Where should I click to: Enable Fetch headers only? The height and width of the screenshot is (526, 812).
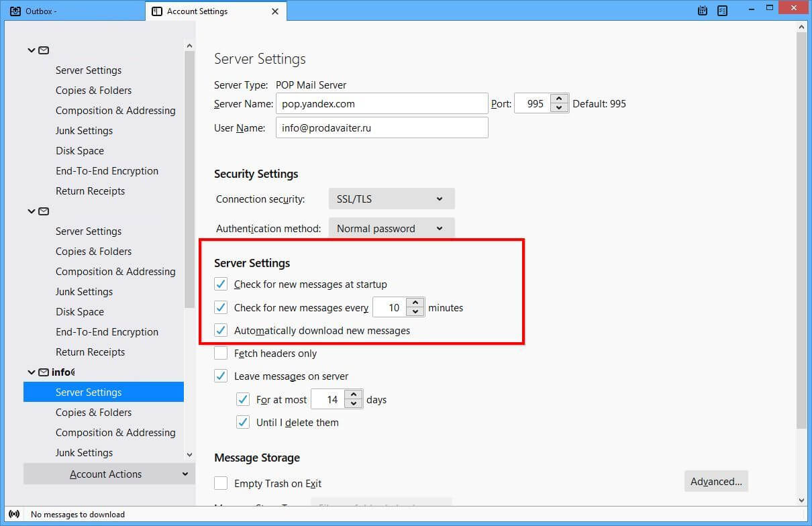pyautogui.click(x=221, y=353)
